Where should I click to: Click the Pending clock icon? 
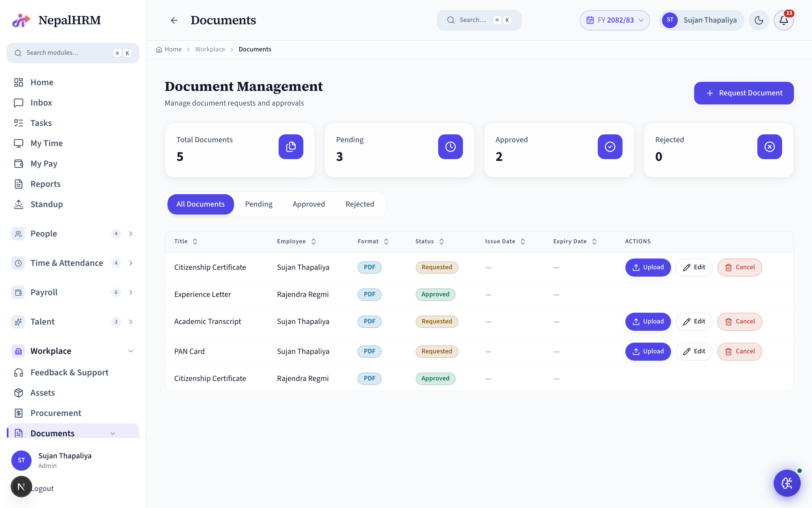[450, 147]
